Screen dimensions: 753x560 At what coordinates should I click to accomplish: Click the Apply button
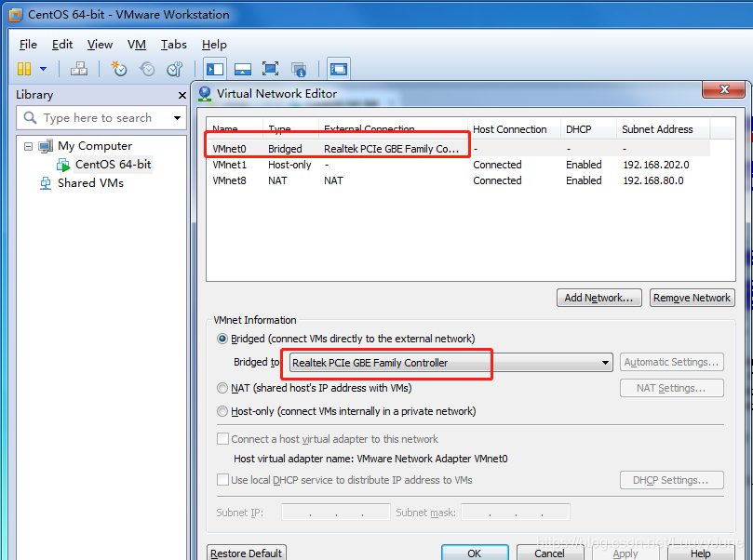click(x=625, y=553)
